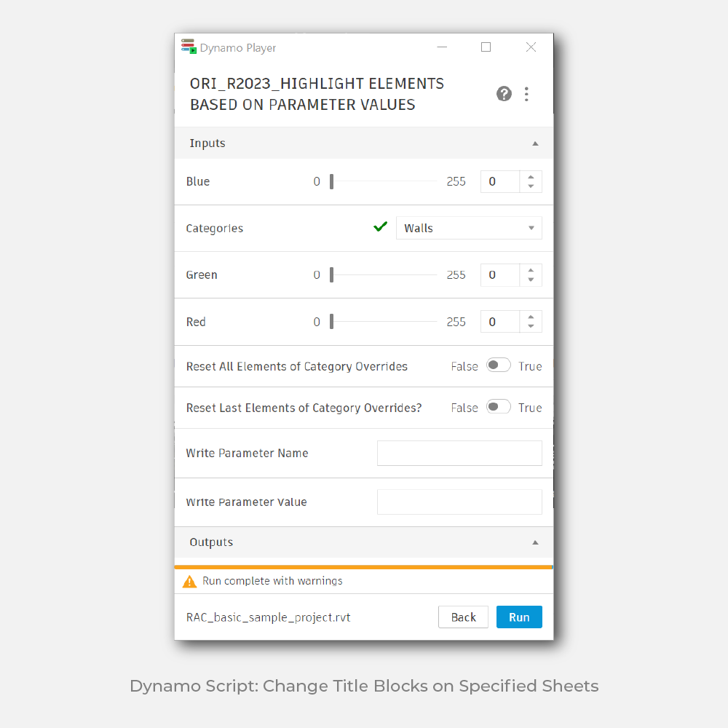Screen dimensions: 728x728
Task: Decrease the Green value with down arrow
Action: coord(531,280)
